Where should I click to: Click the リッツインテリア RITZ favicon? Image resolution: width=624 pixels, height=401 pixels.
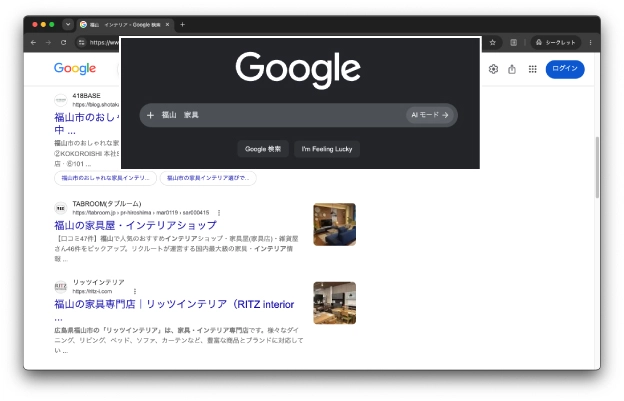pyautogui.click(x=60, y=286)
